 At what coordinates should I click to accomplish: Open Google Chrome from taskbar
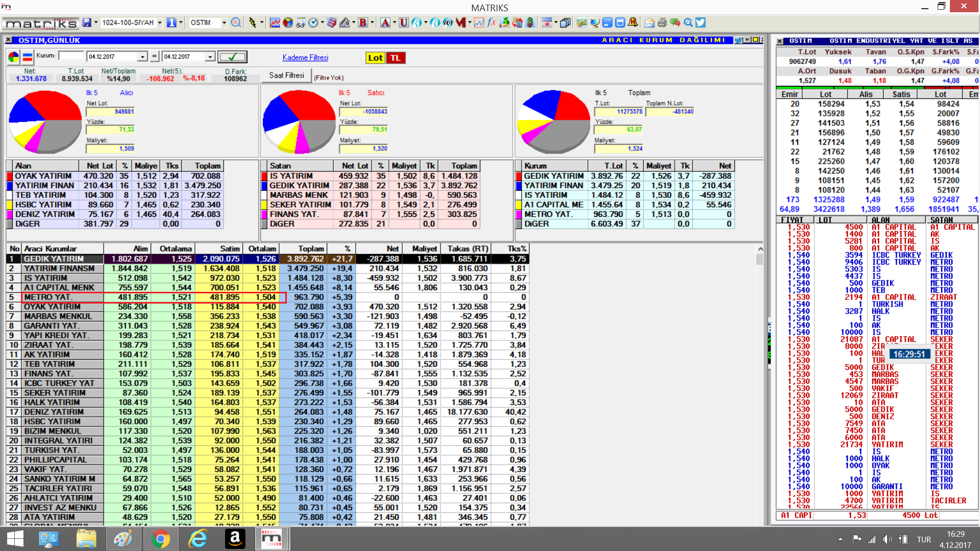click(x=160, y=539)
